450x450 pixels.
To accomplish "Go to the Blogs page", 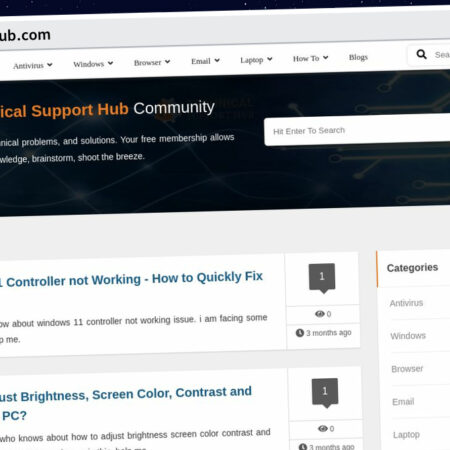I will point(358,57).
